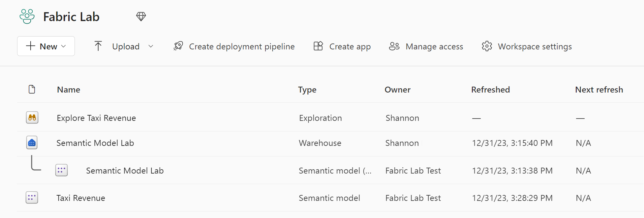
Task: Click the upload arrow icon
Action: coord(98,46)
